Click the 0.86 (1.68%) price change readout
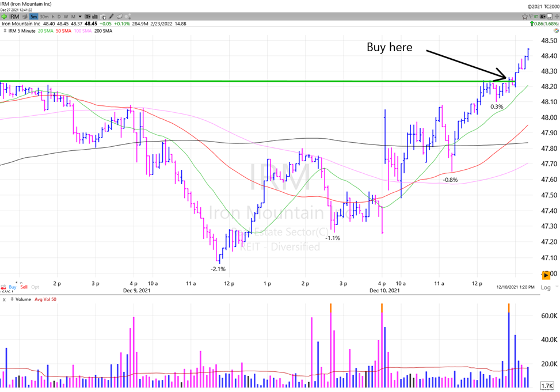The width and height of the screenshot is (560, 392). (x=544, y=24)
